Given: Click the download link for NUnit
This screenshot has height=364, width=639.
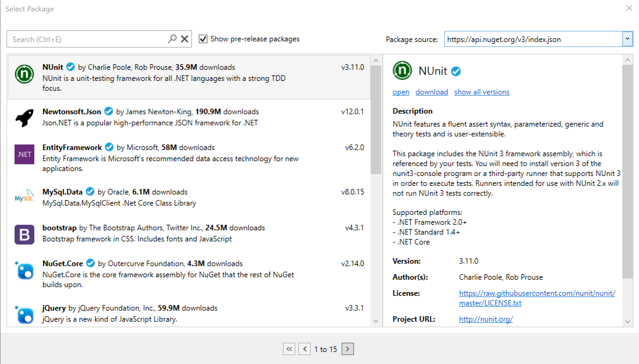Looking at the screenshot, I should pos(432,92).
